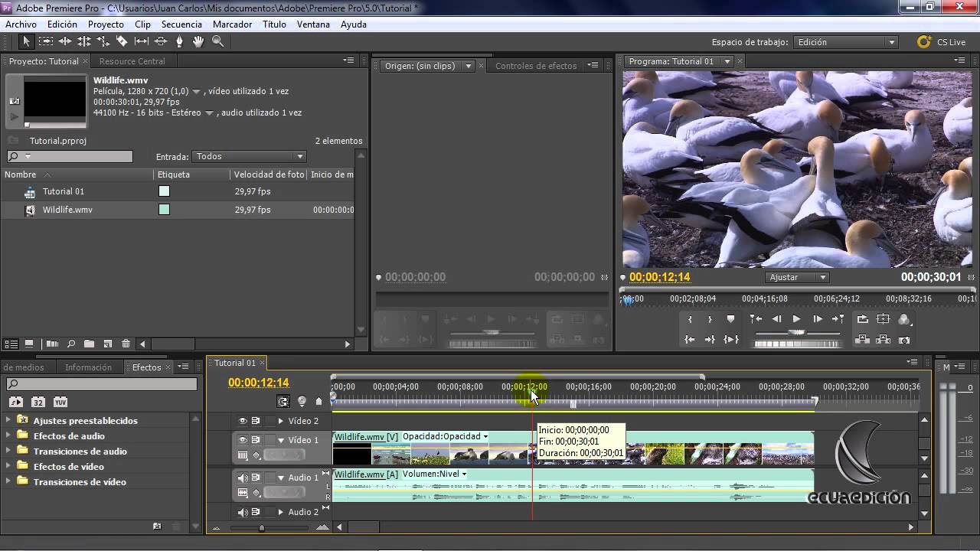Mute Audio 1 track speaker icon
The image size is (980, 551).
[x=243, y=478]
